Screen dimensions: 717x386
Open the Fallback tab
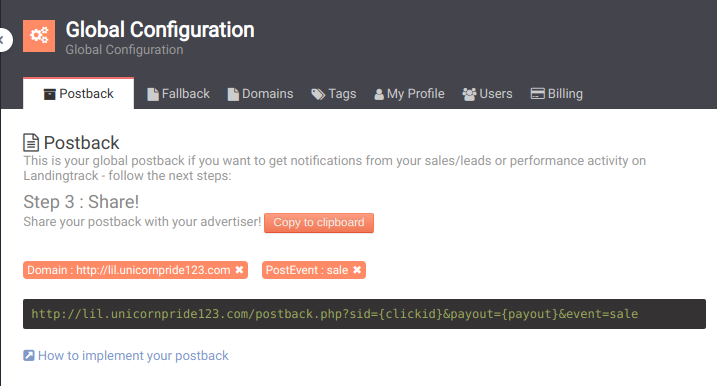point(178,94)
